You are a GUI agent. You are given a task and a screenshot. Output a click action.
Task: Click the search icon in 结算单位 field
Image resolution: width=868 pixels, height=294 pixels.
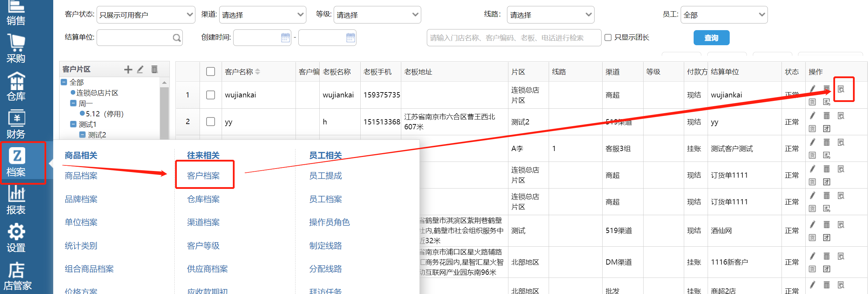pyautogui.click(x=177, y=38)
